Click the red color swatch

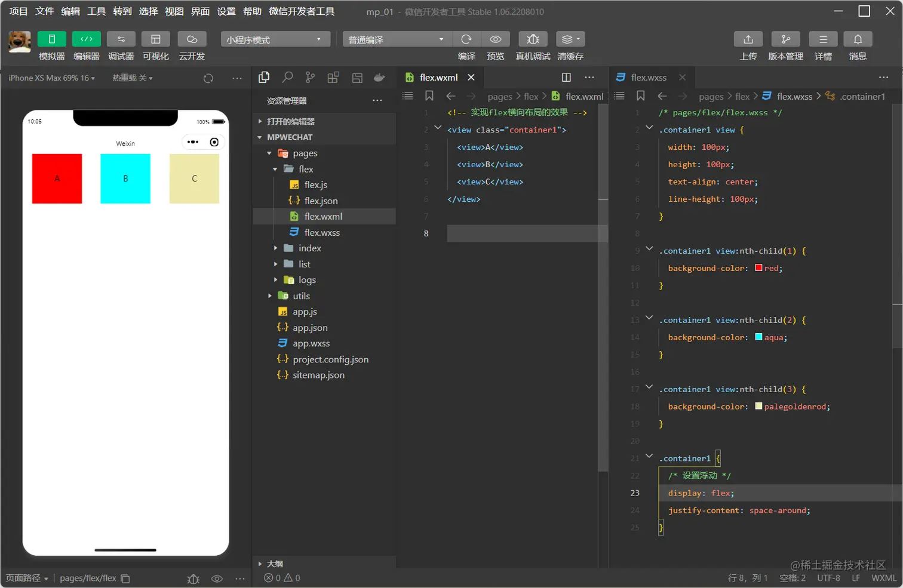pyautogui.click(x=758, y=268)
